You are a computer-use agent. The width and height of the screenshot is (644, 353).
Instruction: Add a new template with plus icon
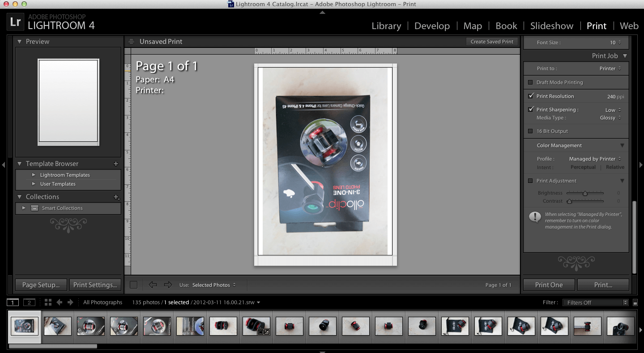pyautogui.click(x=116, y=164)
